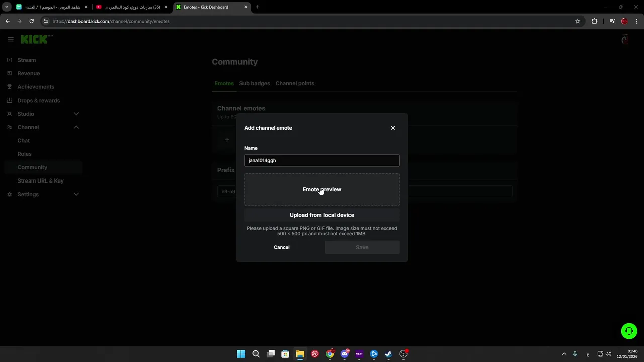
Task: Switch to the first Arabic-titled browser tab
Action: pyautogui.click(x=52, y=7)
